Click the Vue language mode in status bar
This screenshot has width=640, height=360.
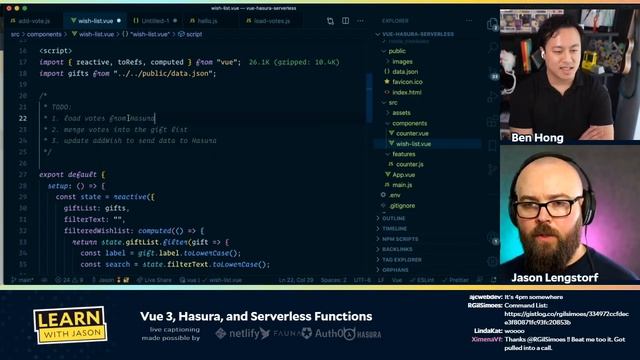click(x=397, y=280)
